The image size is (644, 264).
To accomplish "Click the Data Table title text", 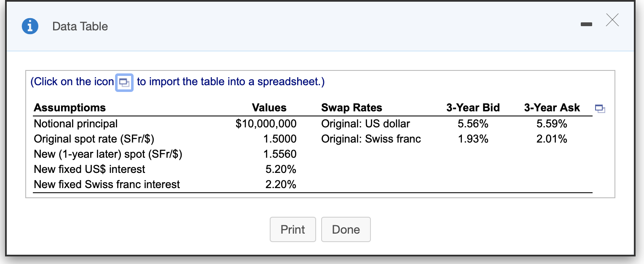I will click(x=80, y=26).
